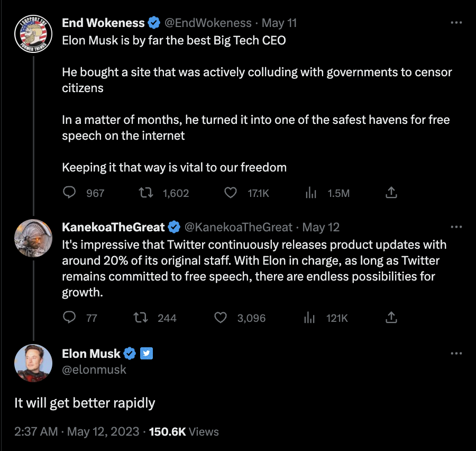Screen dimensions: 476x451
Task: Open End Wokeness profile picture
Action: [x=33, y=33]
